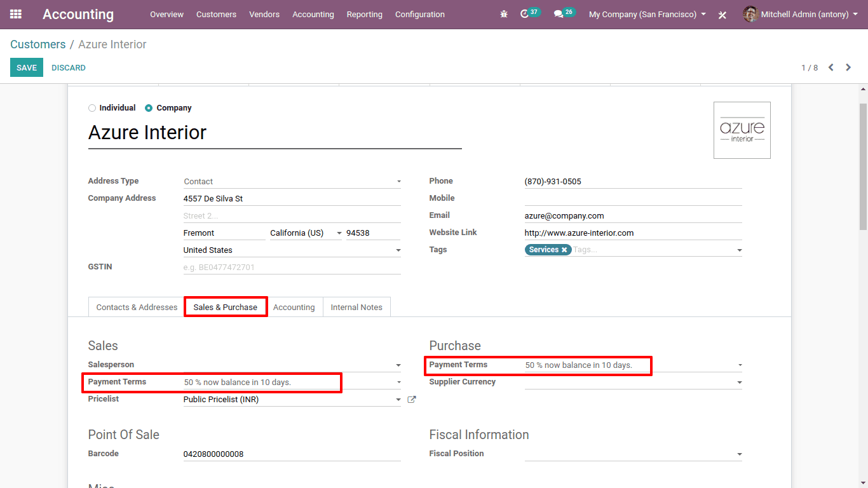Switch to Contacts & Addresses tab
The height and width of the screenshot is (488, 868).
[x=137, y=307]
